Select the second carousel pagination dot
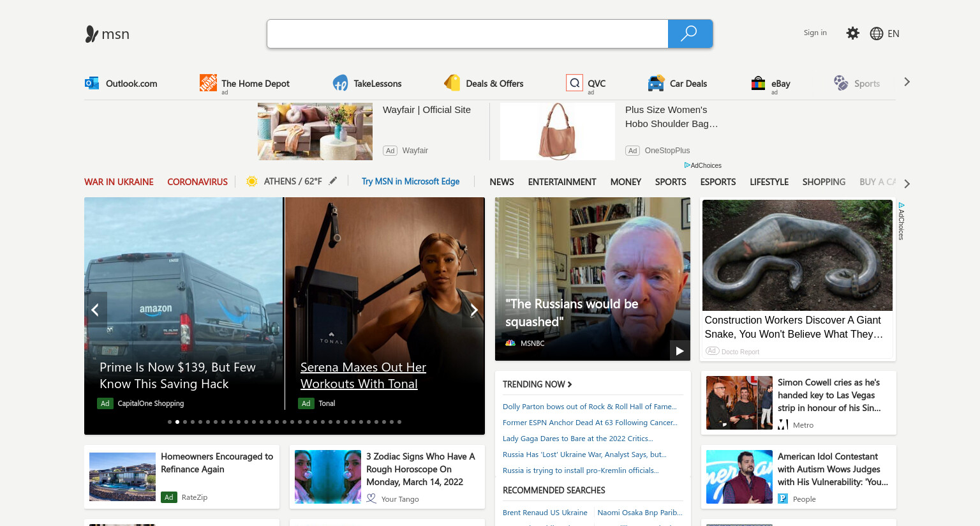 click(x=177, y=422)
